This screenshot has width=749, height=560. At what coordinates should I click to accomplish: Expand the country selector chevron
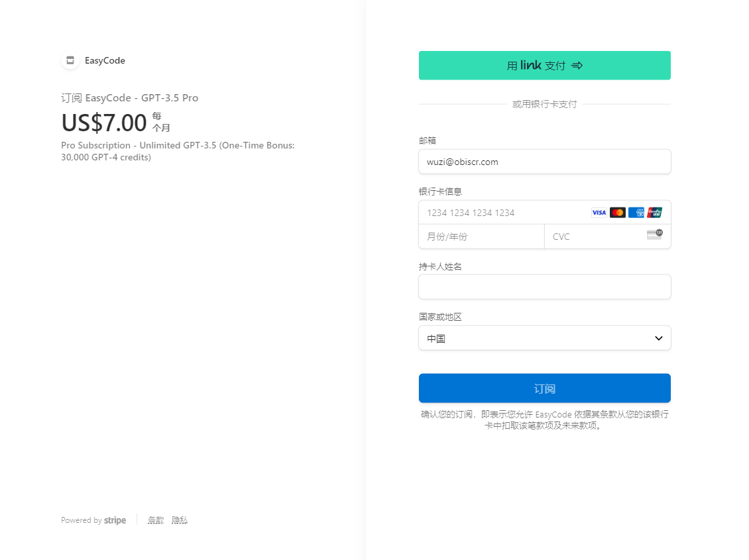click(659, 338)
